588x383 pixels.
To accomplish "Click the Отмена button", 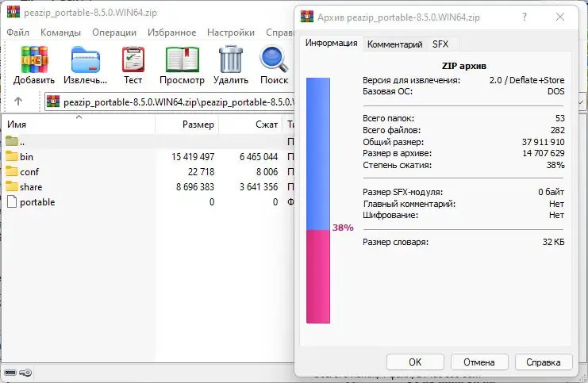I will click(x=479, y=362).
